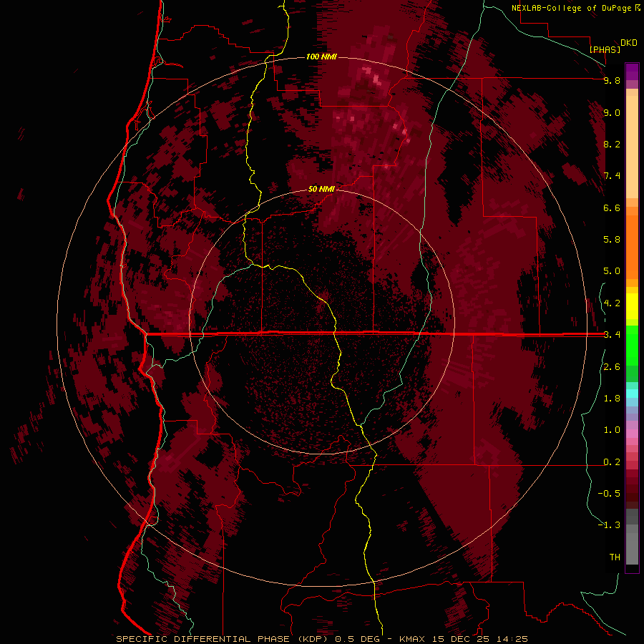This screenshot has height=644, width=644.
Task: Click the NEXLAB-College of DuPage label
Action: tap(572, 8)
